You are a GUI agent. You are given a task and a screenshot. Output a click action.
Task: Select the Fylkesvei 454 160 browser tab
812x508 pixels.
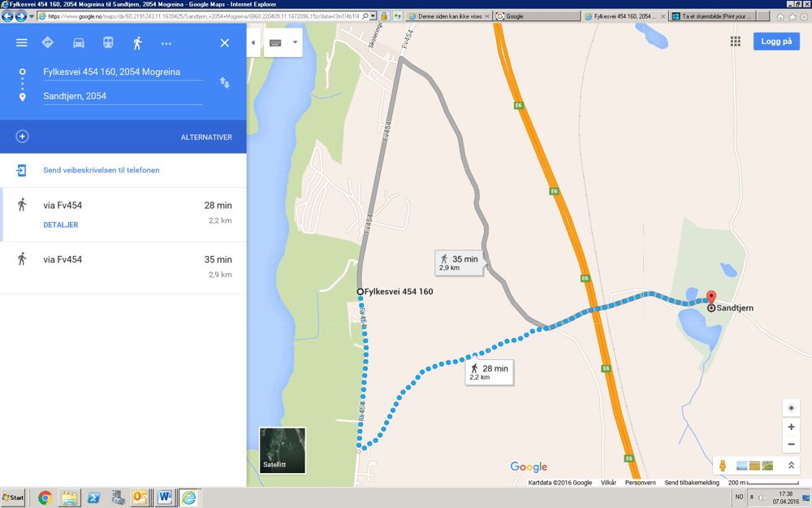(624, 16)
